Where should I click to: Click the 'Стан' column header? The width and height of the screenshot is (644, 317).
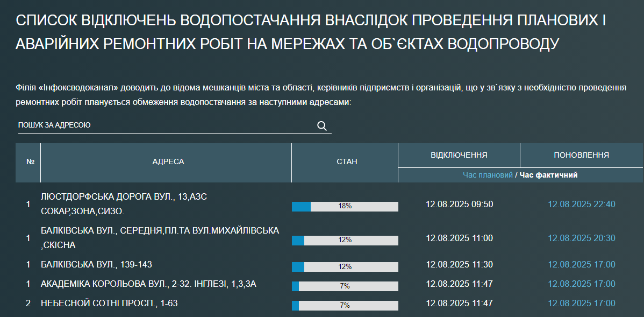click(346, 162)
